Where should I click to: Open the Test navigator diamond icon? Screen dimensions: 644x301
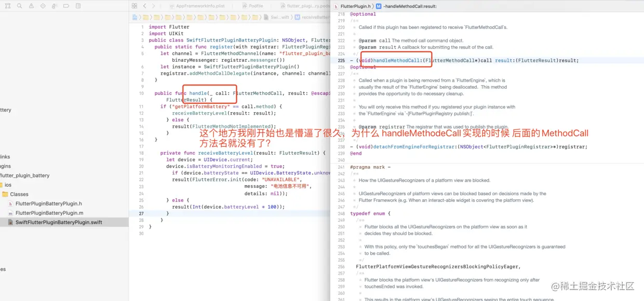point(43,6)
